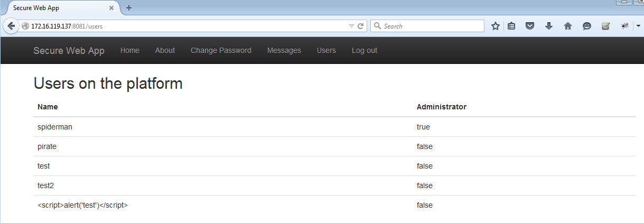
Task: Close the Secure Web App tab
Action: coord(111,8)
